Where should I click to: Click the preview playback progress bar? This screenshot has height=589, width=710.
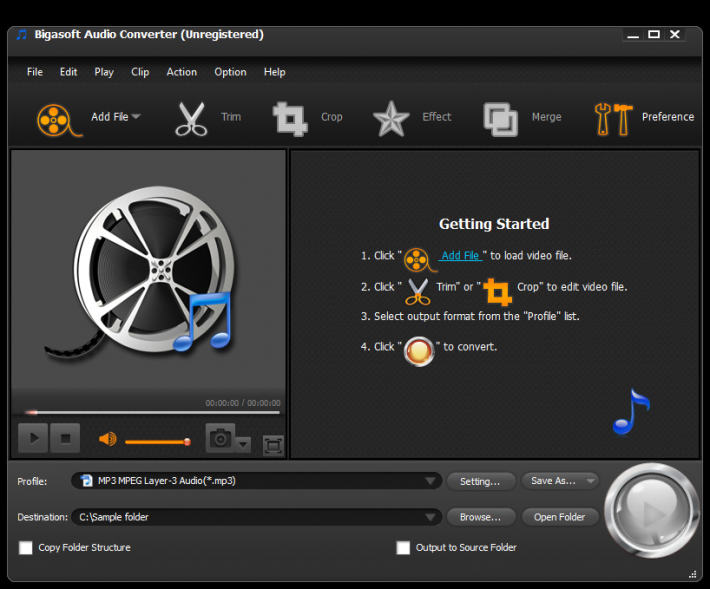tap(152, 412)
